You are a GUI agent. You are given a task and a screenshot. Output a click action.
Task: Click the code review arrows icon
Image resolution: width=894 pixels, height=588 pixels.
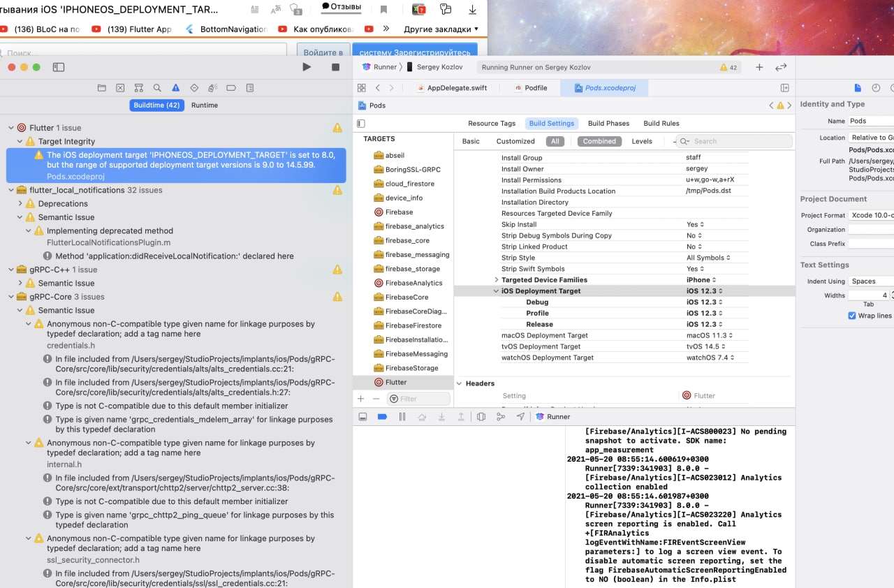[x=781, y=67]
